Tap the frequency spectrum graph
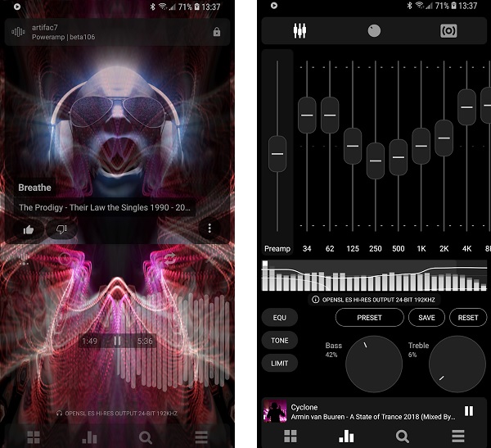Screen dimensions: 491x448 [375, 275]
